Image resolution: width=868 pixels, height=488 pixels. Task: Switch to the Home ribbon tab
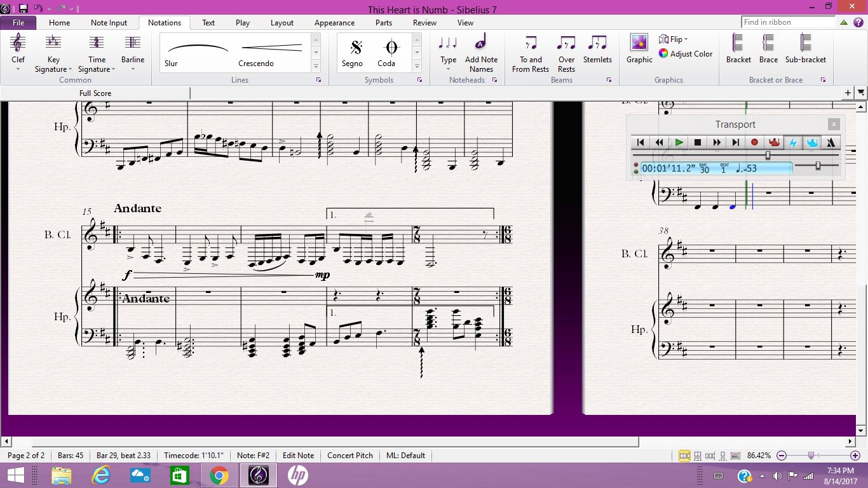pyautogui.click(x=60, y=23)
